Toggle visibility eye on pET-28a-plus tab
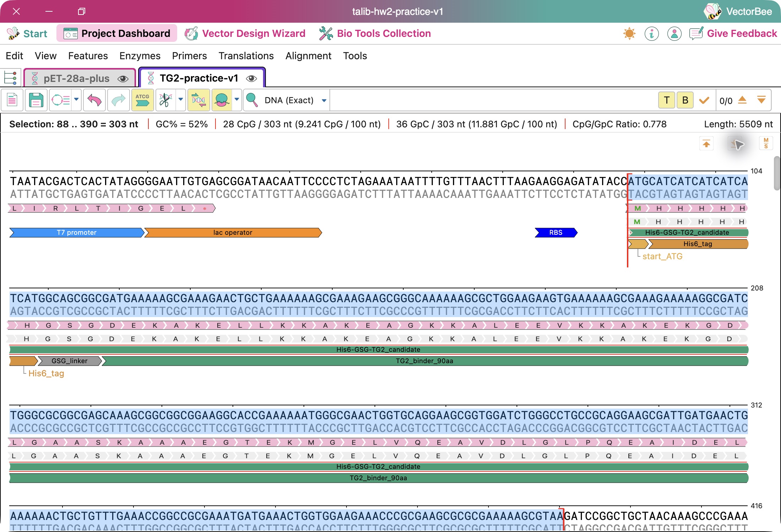781x532 pixels. tap(123, 79)
